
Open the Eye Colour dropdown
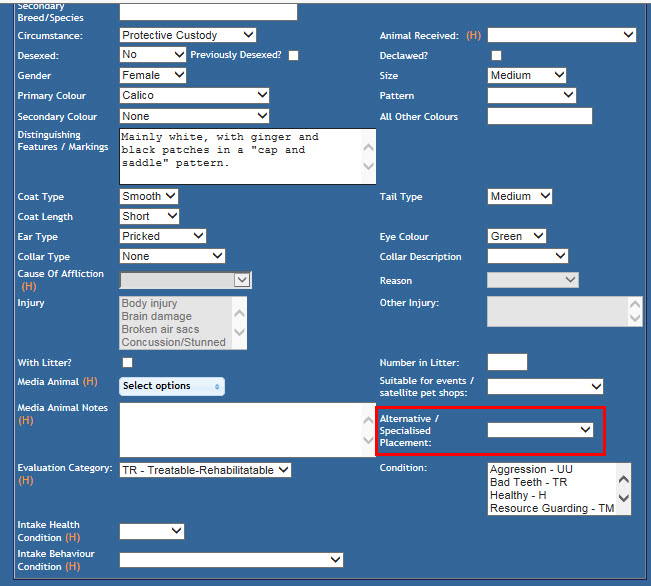(x=517, y=236)
